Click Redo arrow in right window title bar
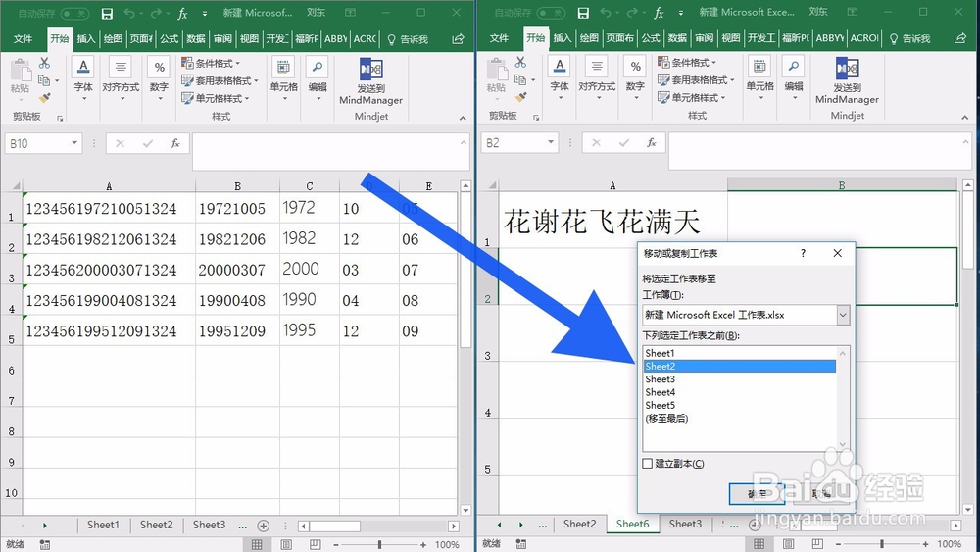Image resolution: width=980 pixels, height=552 pixels. [x=632, y=13]
